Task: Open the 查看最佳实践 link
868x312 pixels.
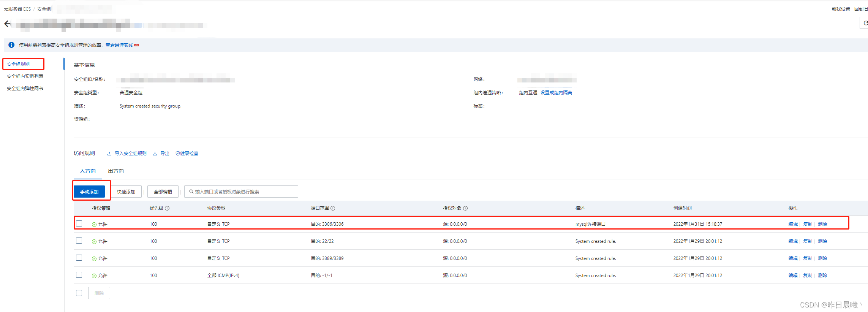Action: (119, 45)
